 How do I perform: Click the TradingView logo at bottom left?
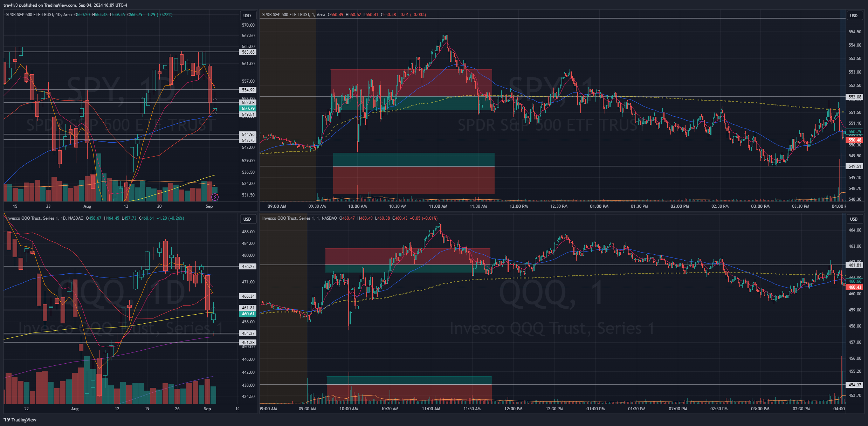pyautogui.click(x=20, y=420)
